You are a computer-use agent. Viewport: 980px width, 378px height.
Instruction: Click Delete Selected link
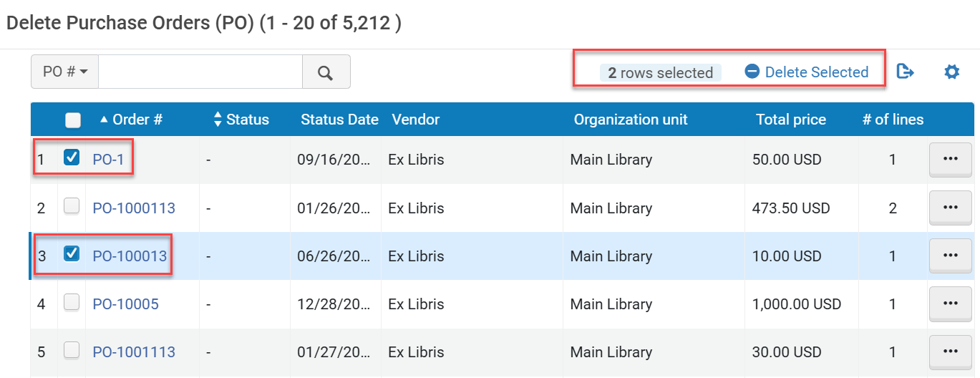[x=807, y=72]
